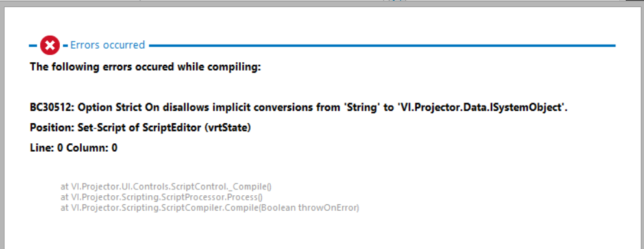
Task: Click the ScriptProcessor.Process() stack trace line
Action: (x=162, y=197)
